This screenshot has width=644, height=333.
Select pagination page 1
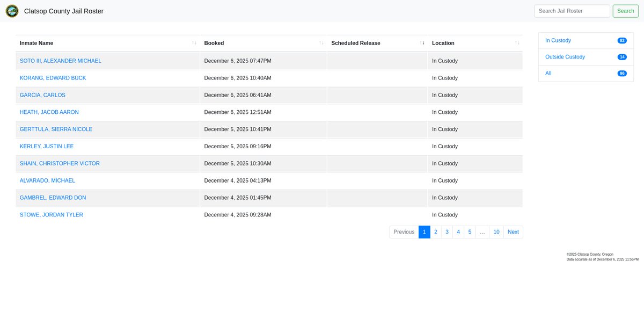(x=424, y=232)
